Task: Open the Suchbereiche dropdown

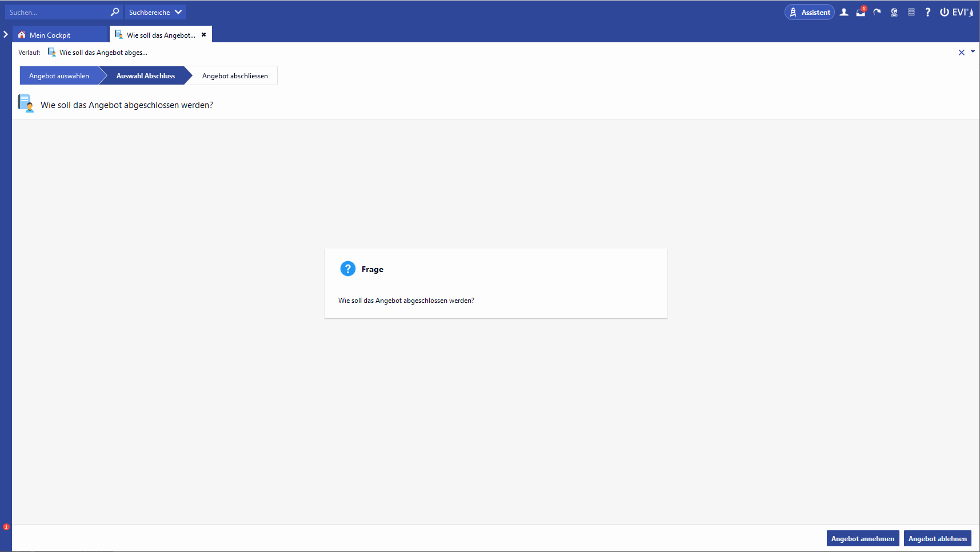Action: click(155, 12)
